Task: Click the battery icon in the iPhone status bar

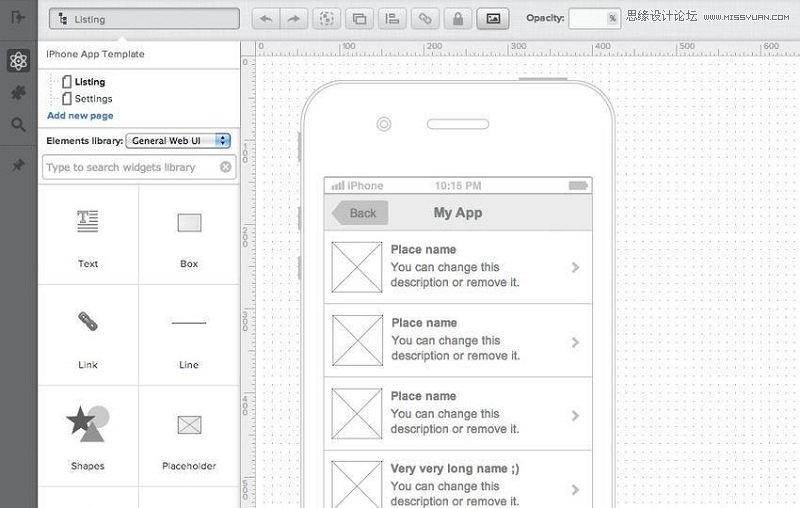Action: [x=578, y=186]
